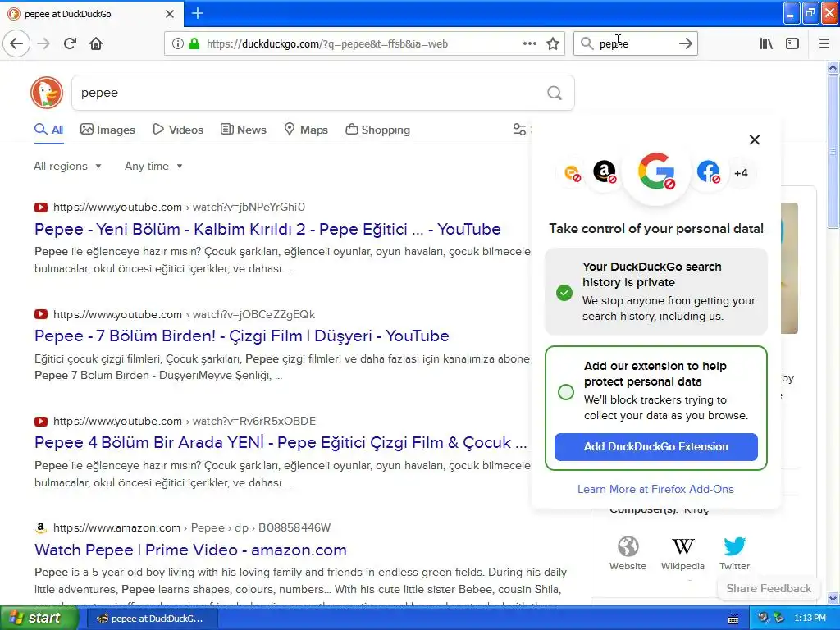Click the Share Feedback button
Viewport: 840px width, 630px height.
click(x=769, y=588)
